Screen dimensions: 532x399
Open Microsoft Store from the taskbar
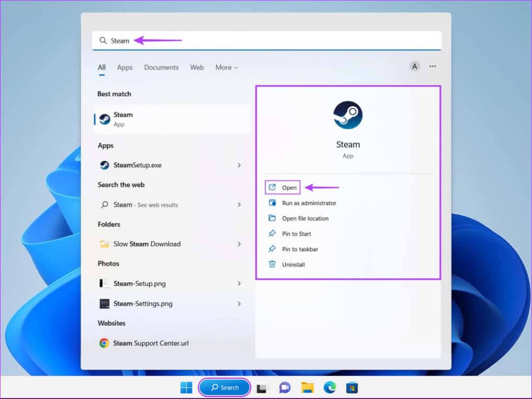click(352, 387)
